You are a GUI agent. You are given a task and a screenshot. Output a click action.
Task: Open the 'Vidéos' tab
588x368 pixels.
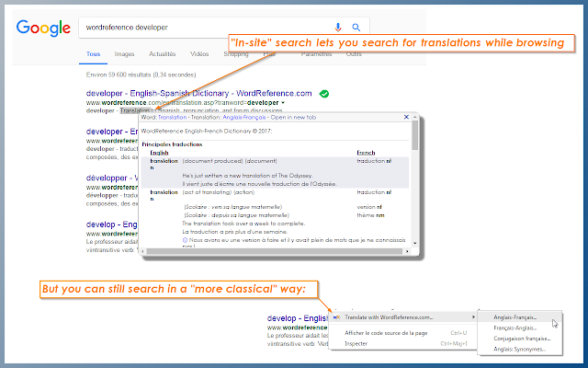[x=199, y=54]
